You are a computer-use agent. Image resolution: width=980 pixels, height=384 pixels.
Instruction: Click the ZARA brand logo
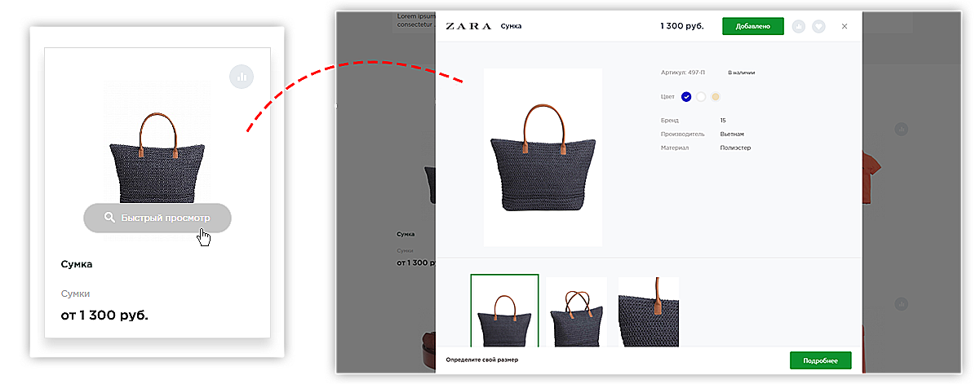tap(467, 26)
